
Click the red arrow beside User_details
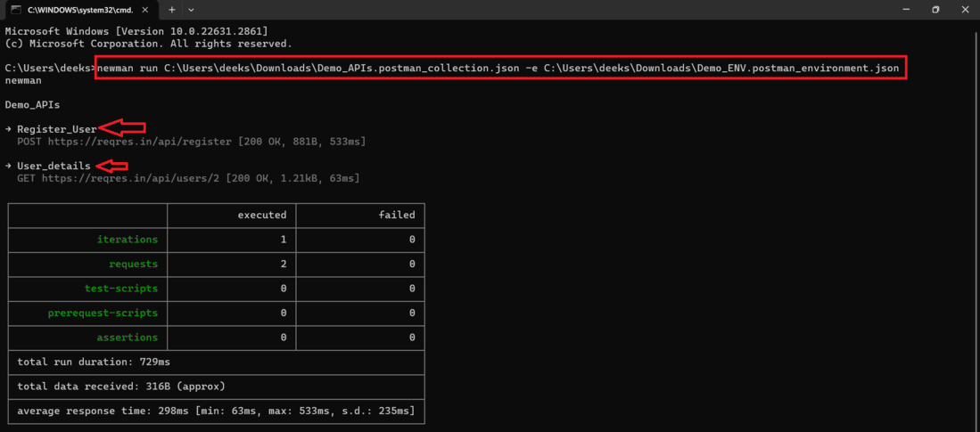112,166
